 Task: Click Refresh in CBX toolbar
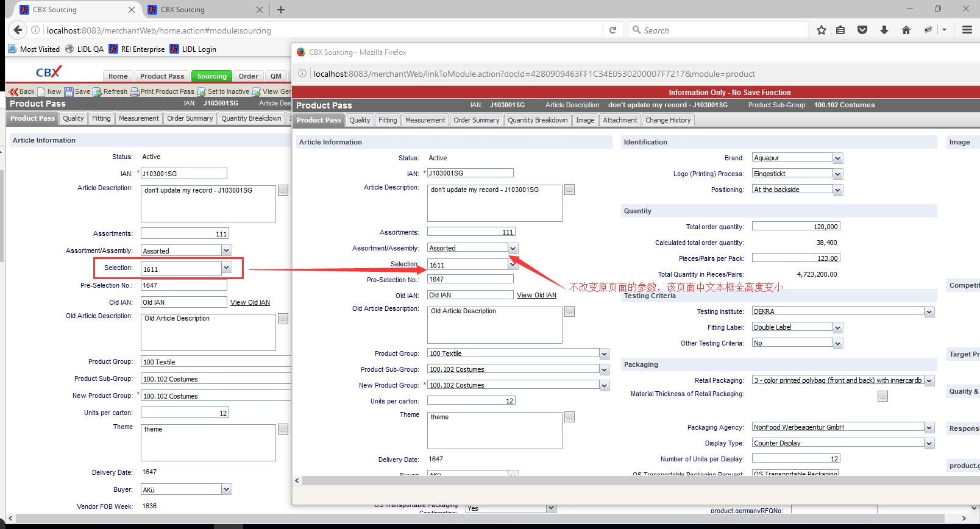coord(110,91)
